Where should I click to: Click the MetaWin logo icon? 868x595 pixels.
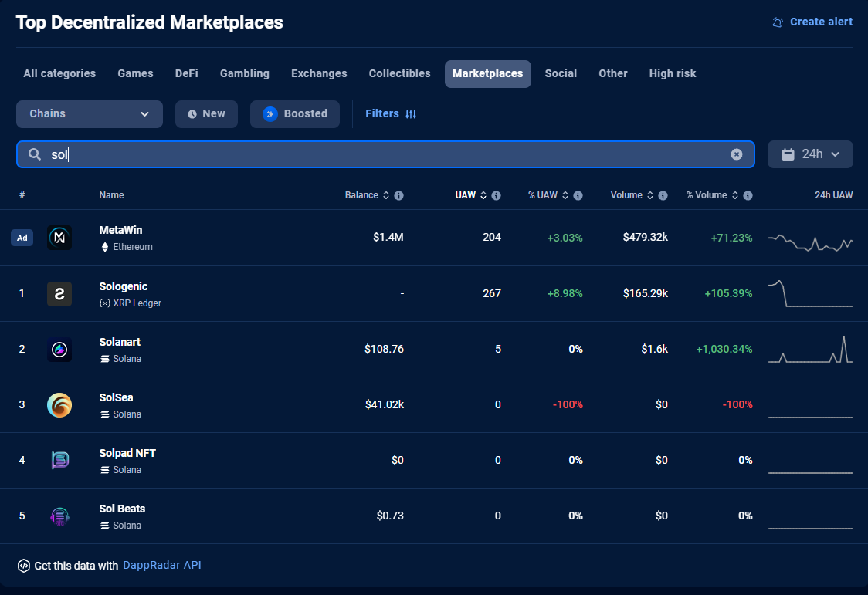tap(59, 238)
